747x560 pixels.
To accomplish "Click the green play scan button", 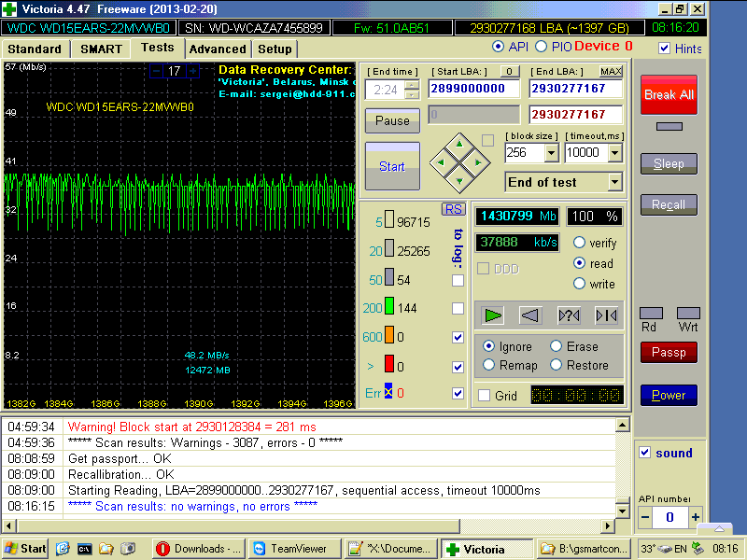I will tap(493, 315).
